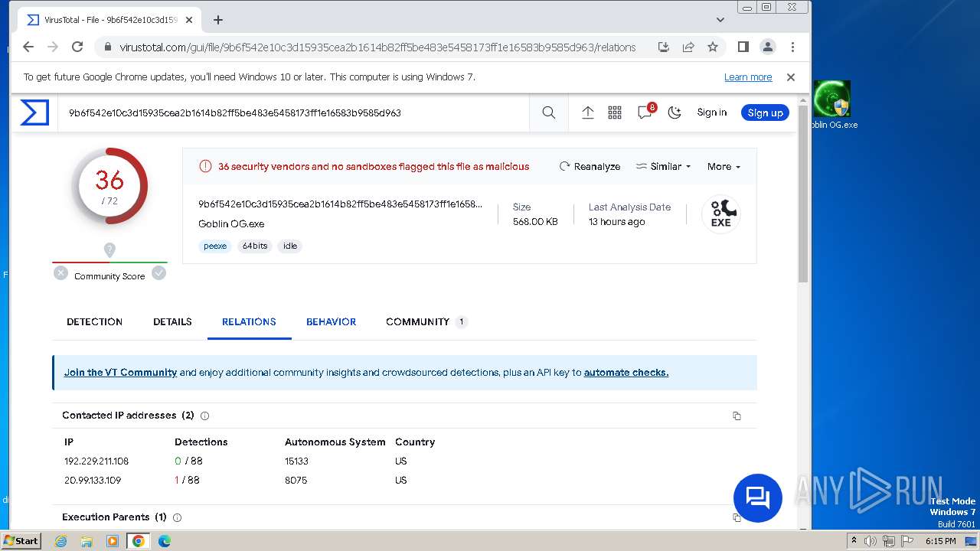980x551 pixels.
Task: Click the upload file icon
Action: 588,112
